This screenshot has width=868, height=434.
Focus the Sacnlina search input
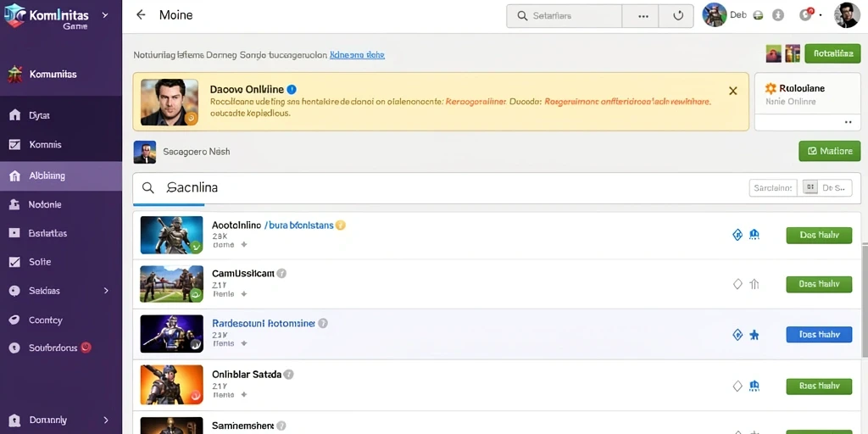tap(440, 188)
